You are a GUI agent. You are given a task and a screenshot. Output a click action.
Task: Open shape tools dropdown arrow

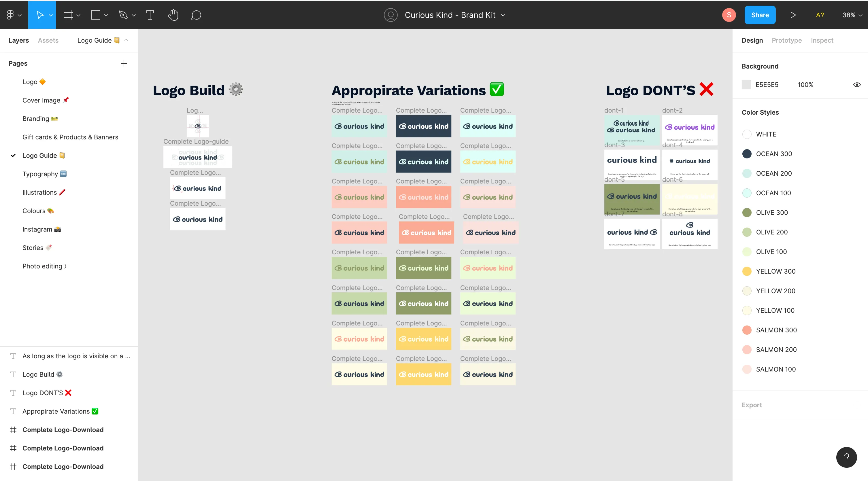click(106, 15)
